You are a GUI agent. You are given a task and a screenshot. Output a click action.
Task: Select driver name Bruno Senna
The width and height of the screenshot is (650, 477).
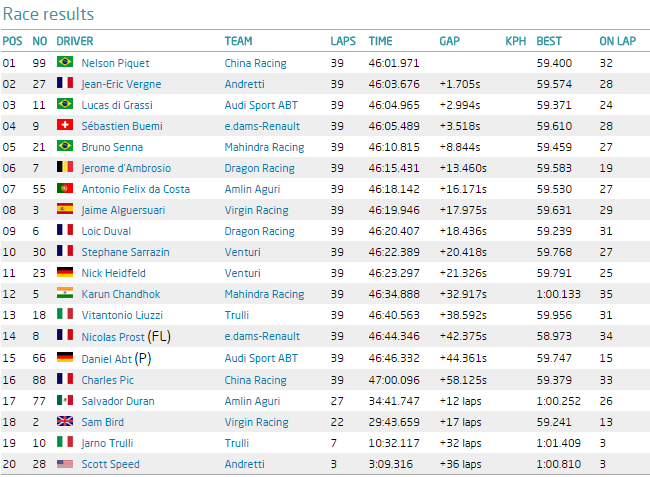(x=111, y=147)
